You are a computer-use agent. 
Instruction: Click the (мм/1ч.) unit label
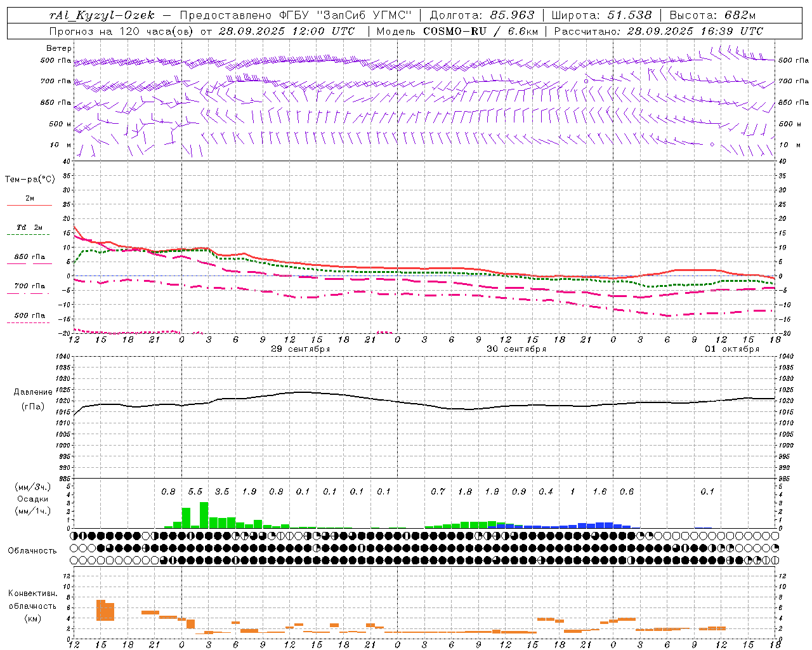click(33, 512)
